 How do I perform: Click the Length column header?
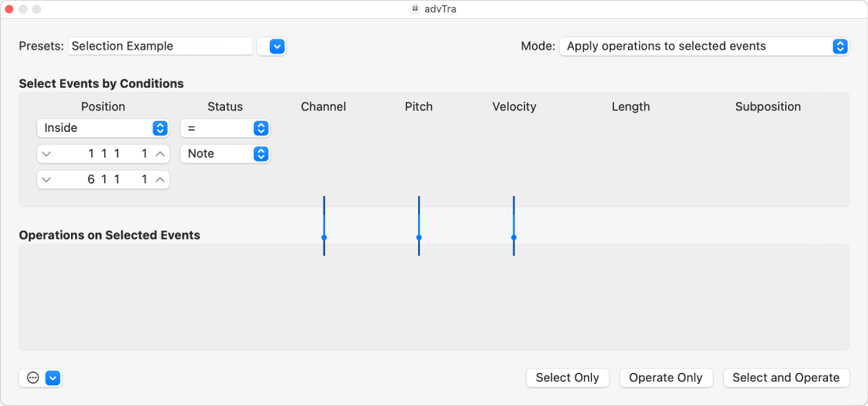[x=631, y=107]
